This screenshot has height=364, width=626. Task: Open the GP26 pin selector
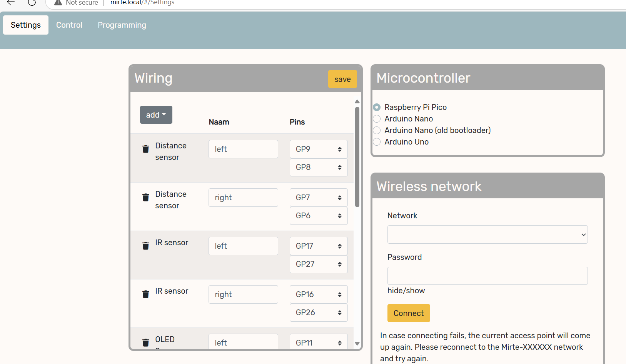[x=319, y=312]
